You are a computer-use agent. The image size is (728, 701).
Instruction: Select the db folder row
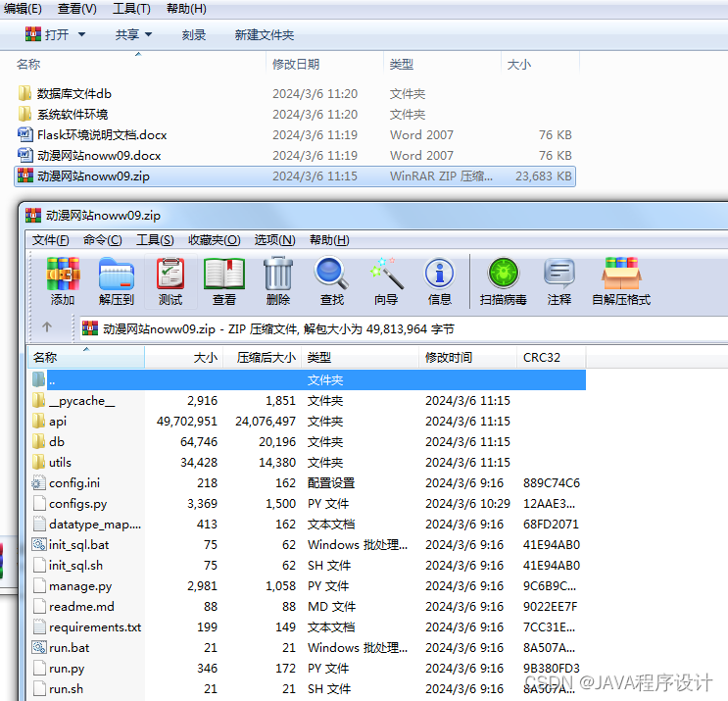[307, 441]
